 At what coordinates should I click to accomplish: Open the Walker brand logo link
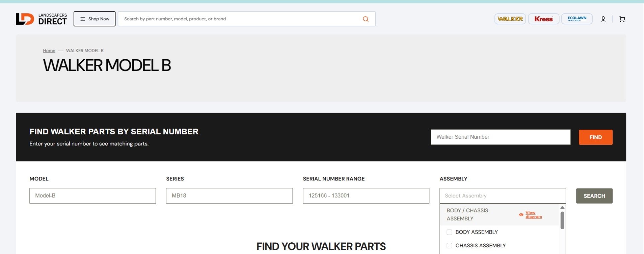[510, 19]
